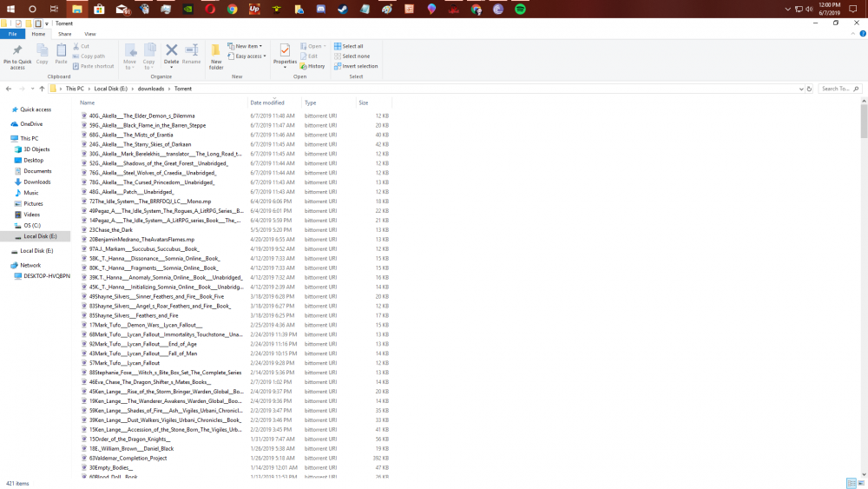Expand the address bar history dropdown
The width and height of the screenshot is (868, 489).
[801, 89]
